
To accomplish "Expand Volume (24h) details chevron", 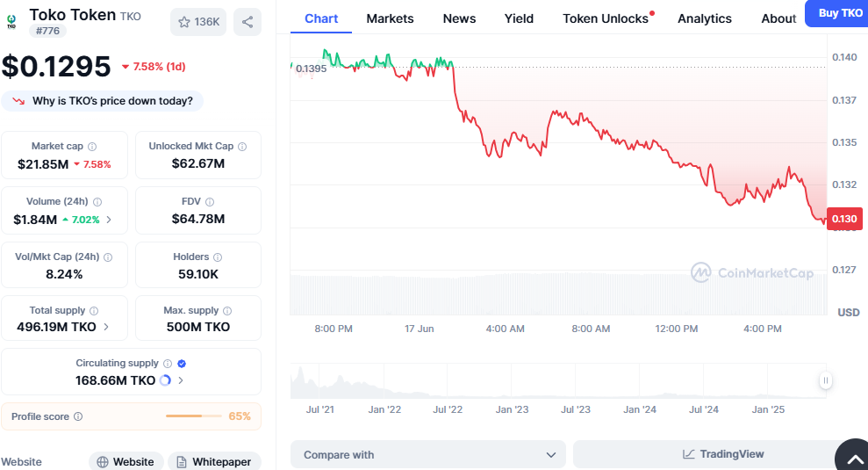I will point(109,220).
